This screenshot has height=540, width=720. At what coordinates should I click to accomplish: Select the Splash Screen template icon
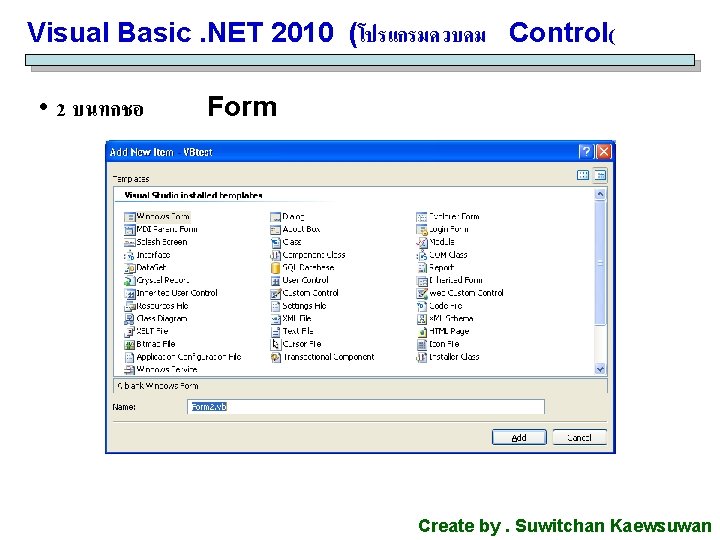129,242
